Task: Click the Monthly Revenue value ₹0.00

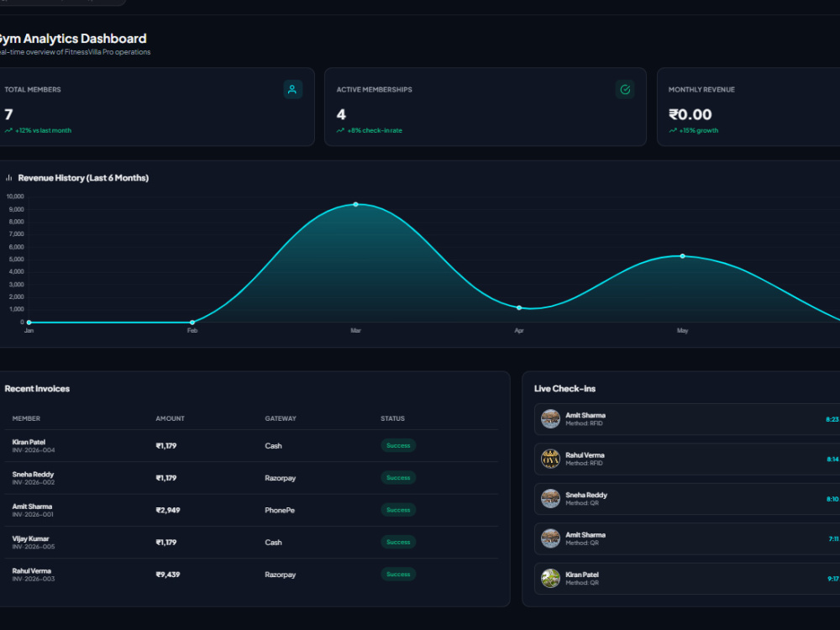Action: (690, 114)
